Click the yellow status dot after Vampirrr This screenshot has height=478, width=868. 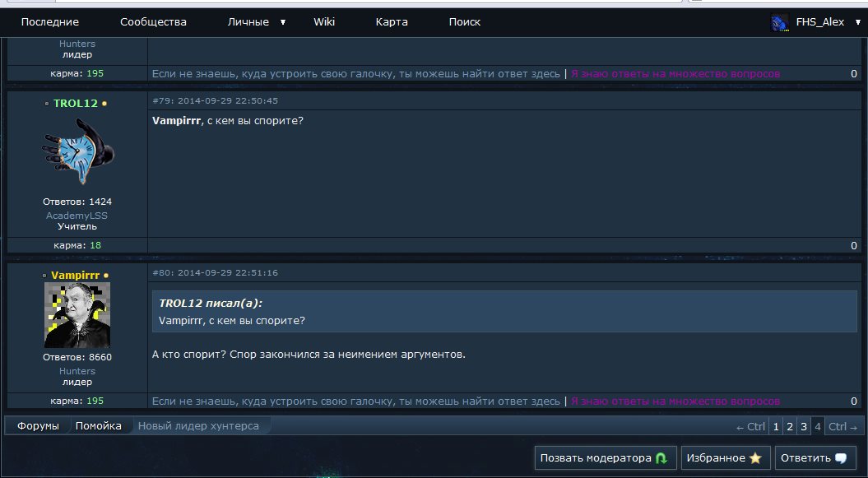(x=106, y=276)
